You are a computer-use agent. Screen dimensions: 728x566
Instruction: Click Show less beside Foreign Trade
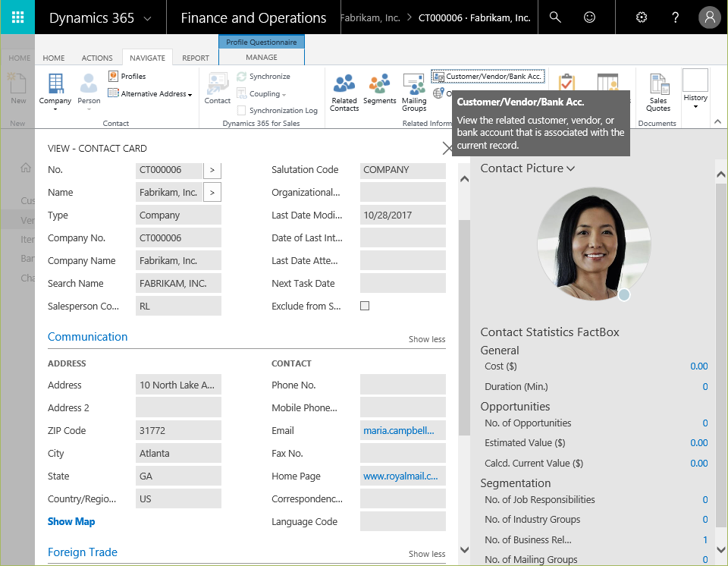tap(427, 554)
